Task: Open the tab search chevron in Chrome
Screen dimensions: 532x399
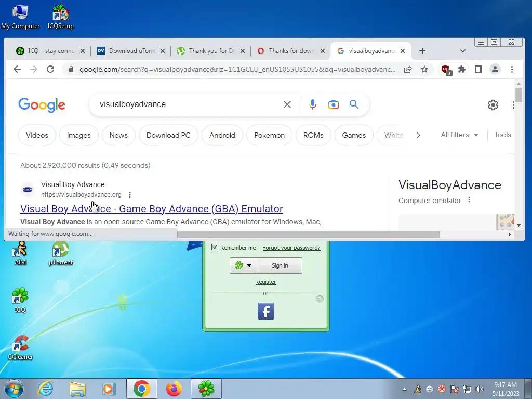Action: click(462, 51)
